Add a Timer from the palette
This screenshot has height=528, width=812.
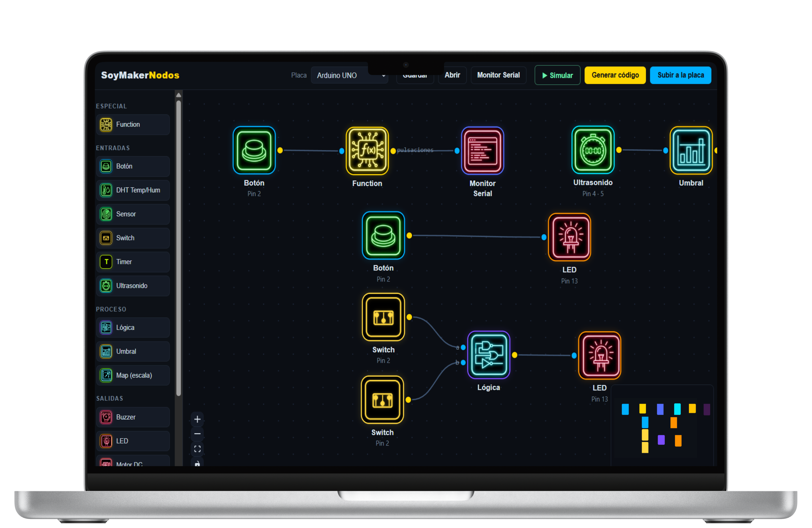[x=133, y=262]
